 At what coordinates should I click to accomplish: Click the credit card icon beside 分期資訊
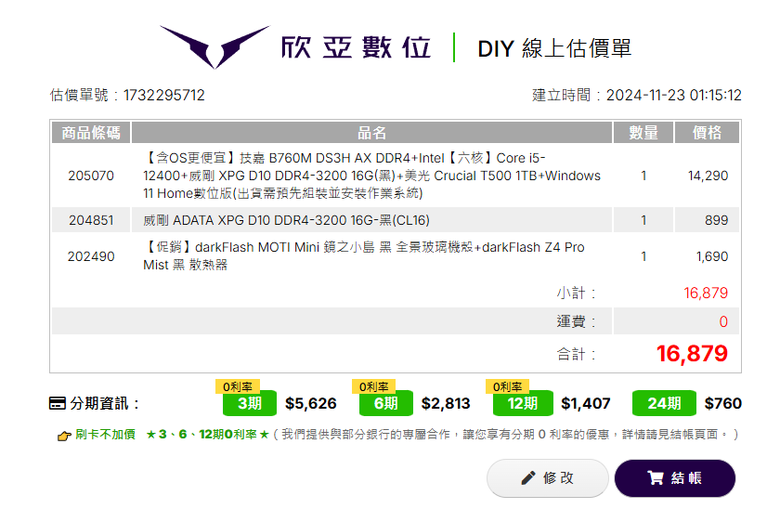coord(57,404)
